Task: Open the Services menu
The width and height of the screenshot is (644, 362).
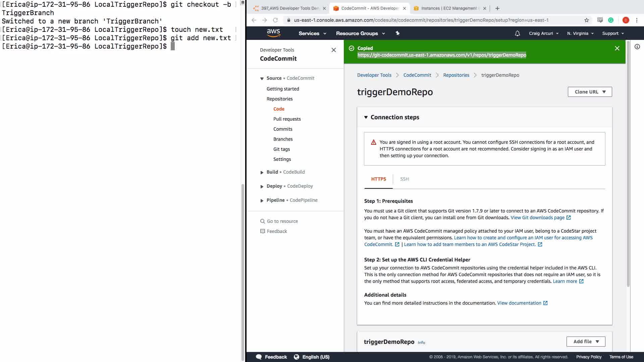Action: pyautogui.click(x=312, y=34)
